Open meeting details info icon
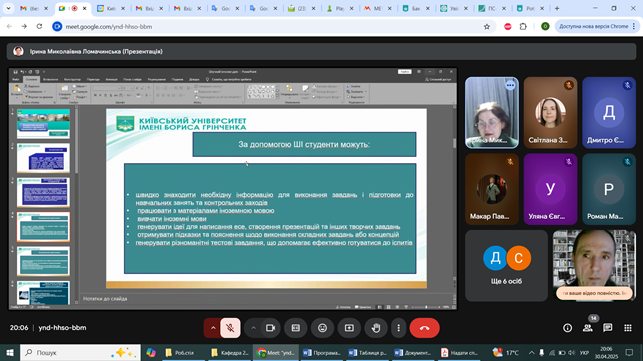This screenshot has width=643, height=361. click(568, 328)
